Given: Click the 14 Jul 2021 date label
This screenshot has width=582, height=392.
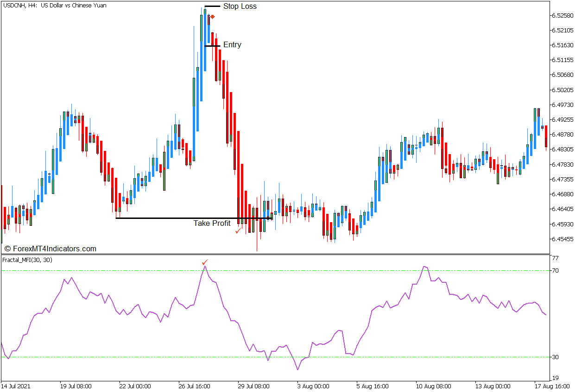Looking at the screenshot, I should pos(16,386).
